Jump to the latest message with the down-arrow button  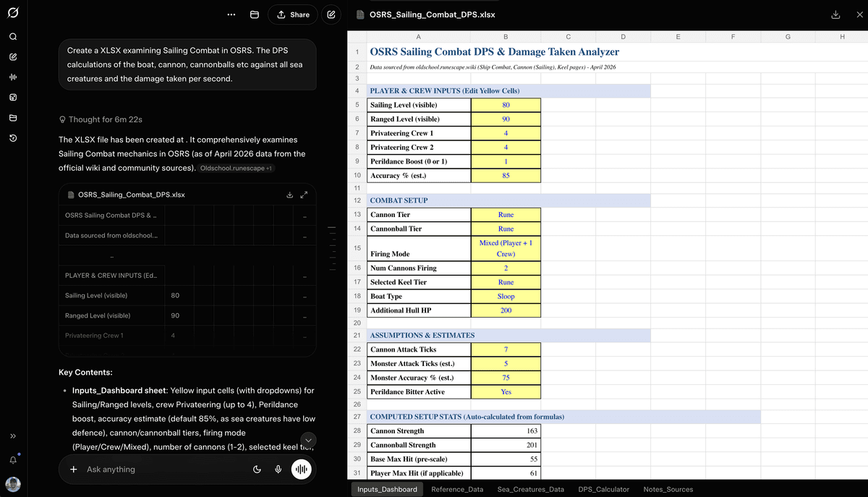pos(309,440)
